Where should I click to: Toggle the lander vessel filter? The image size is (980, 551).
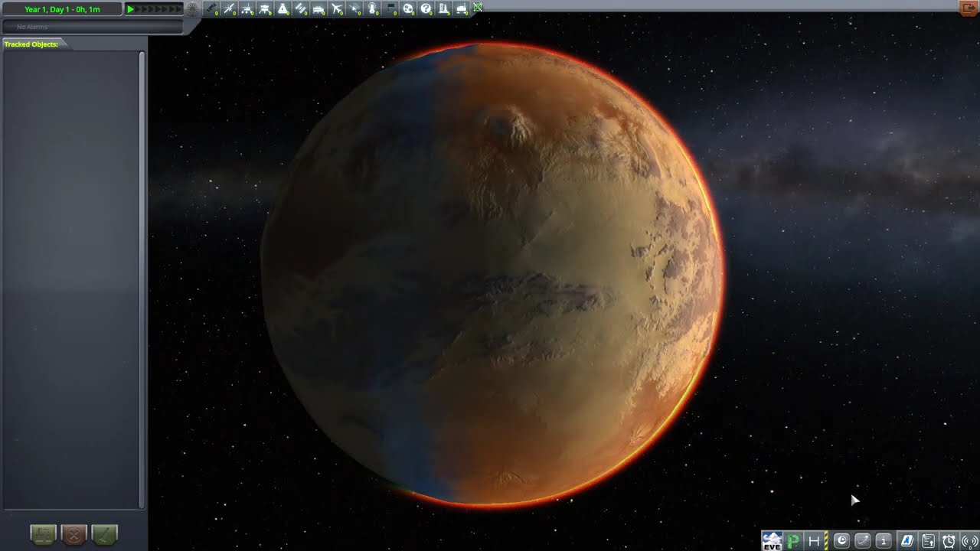click(265, 8)
